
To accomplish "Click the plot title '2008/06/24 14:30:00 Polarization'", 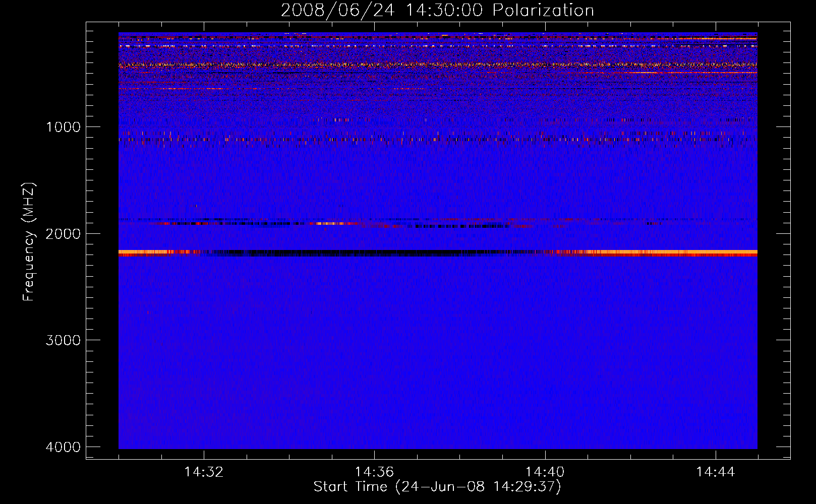I will tap(437, 10).
